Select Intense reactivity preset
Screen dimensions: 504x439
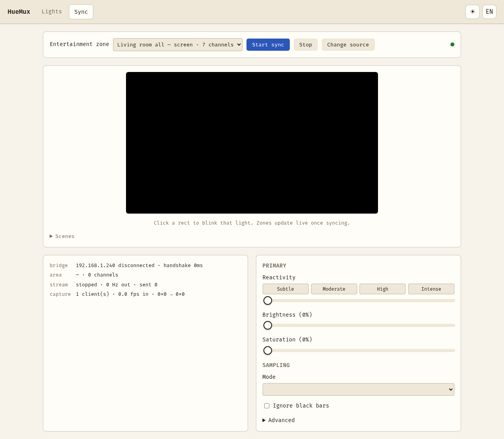tap(431, 289)
